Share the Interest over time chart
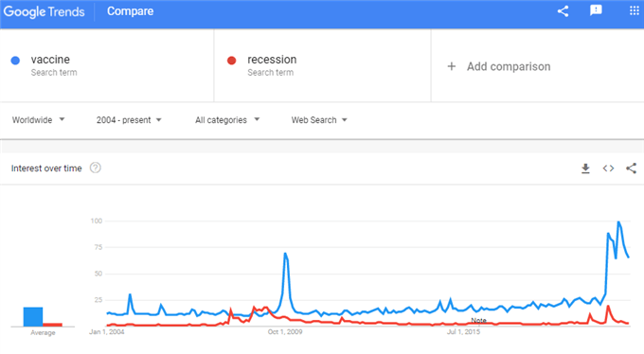The height and width of the screenshot is (354, 644). click(x=631, y=168)
